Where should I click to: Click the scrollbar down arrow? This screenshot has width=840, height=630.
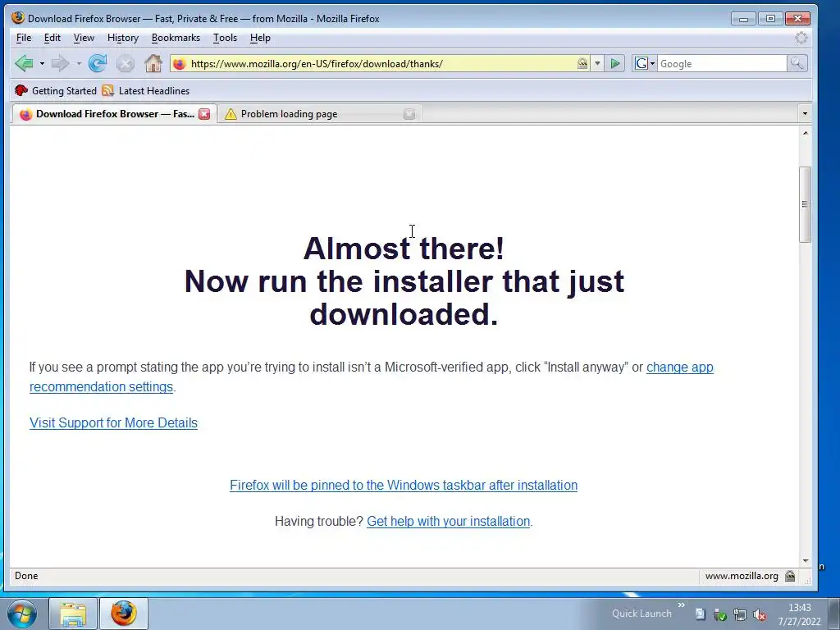pyautogui.click(x=806, y=561)
